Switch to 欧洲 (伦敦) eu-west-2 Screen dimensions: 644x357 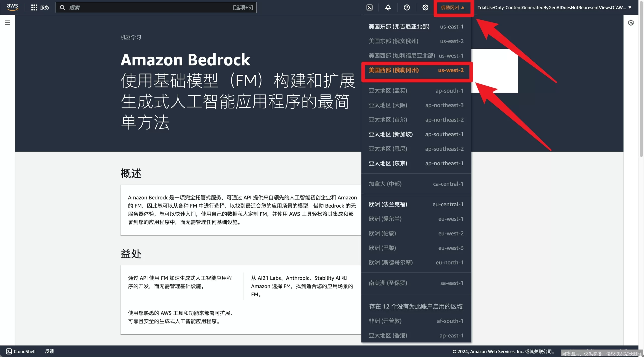point(416,233)
